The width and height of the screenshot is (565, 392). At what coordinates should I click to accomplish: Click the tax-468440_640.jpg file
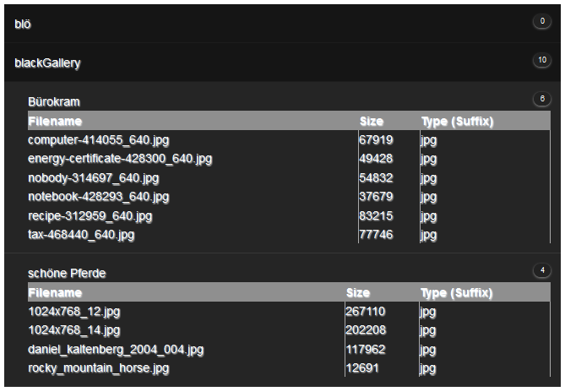[x=81, y=235]
